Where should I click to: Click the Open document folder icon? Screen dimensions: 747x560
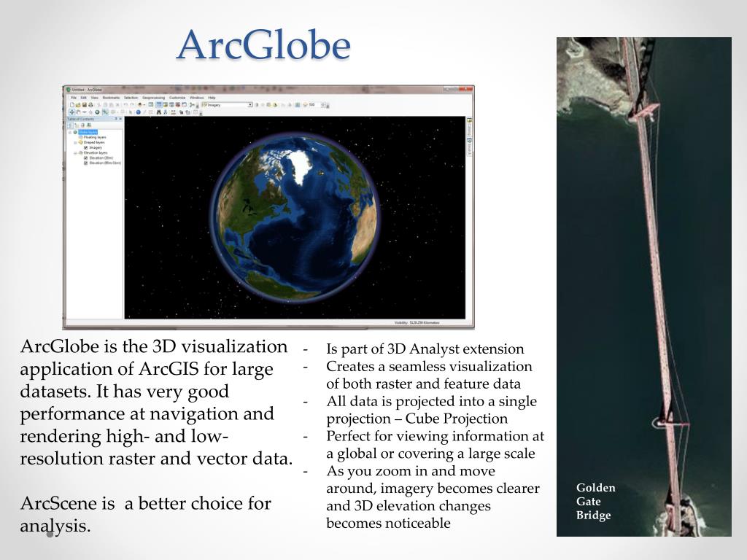(x=78, y=105)
